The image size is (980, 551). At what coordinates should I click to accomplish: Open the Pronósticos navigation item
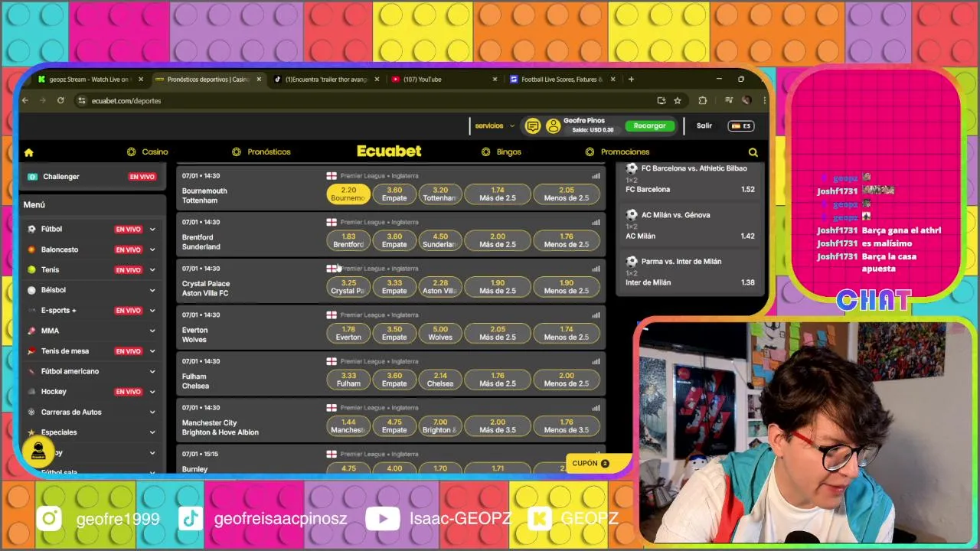(x=261, y=152)
